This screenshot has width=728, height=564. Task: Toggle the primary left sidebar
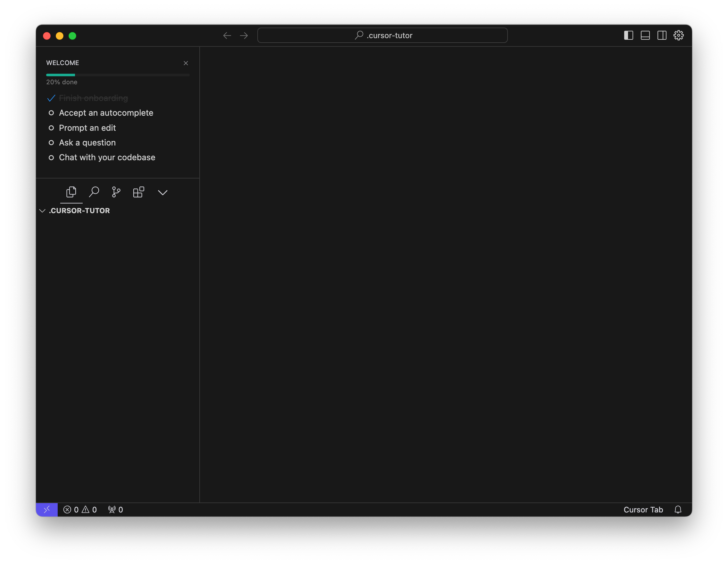(x=628, y=35)
